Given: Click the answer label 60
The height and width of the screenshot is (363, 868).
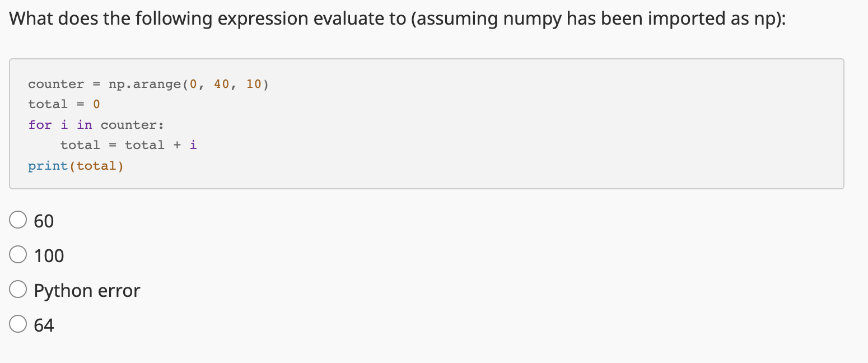Looking at the screenshot, I should [43, 221].
